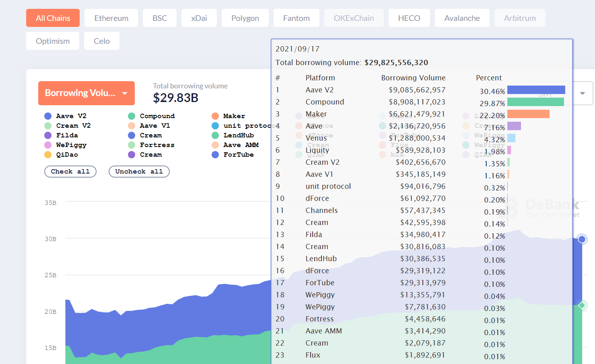Expand the time range dropdown arrow
This screenshot has height=364, width=595.
[x=582, y=93]
